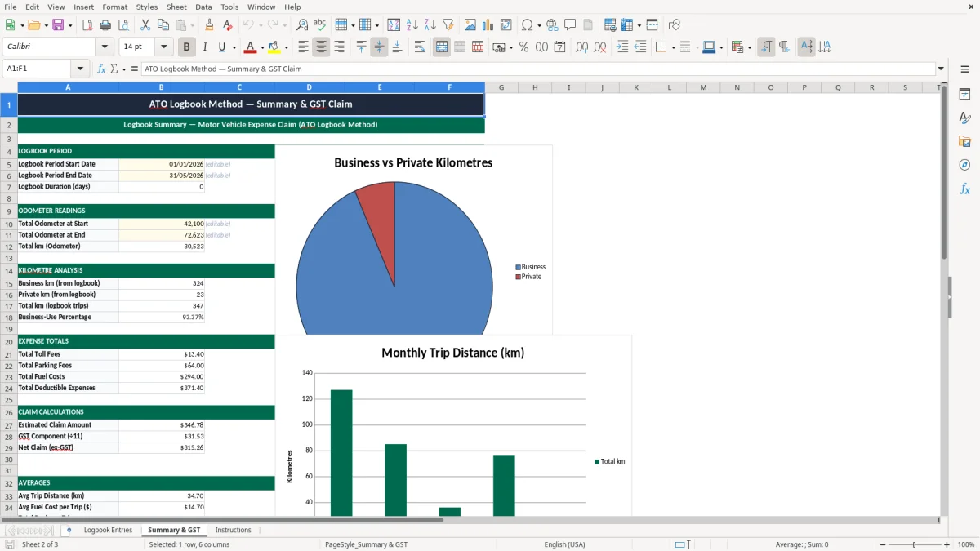Screen dimensions: 980x551
Task: Switch to Logbook Entries sheet tab
Action: pyautogui.click(x=108, y=530)
